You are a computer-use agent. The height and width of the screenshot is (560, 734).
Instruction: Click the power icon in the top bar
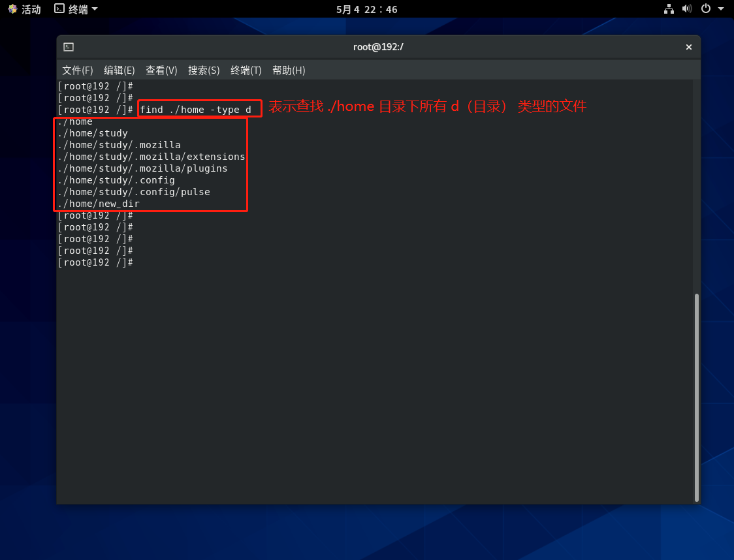(705, 8)
